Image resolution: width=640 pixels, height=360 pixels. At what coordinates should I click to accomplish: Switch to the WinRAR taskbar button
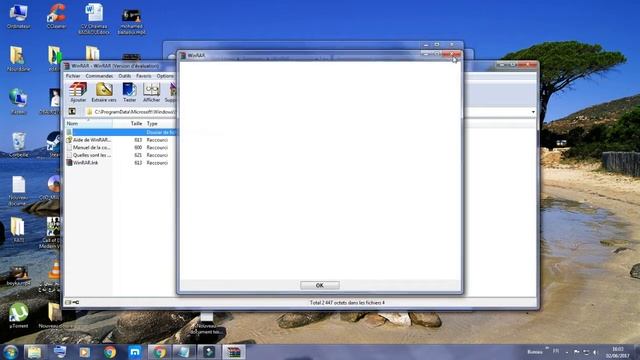[234, 352]
